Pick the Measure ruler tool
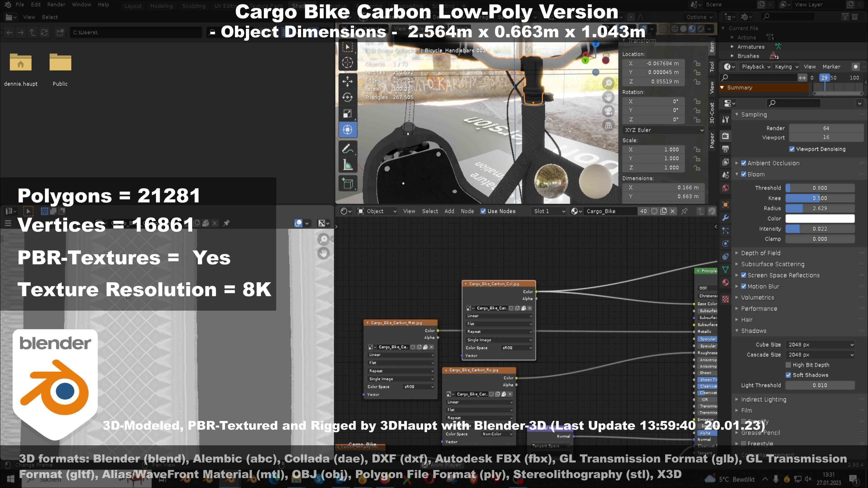The image size is (868, 488). tap(347, 165)
